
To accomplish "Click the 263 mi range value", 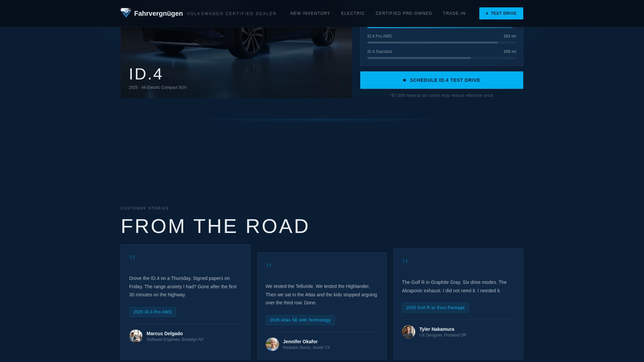I will 510,36.
